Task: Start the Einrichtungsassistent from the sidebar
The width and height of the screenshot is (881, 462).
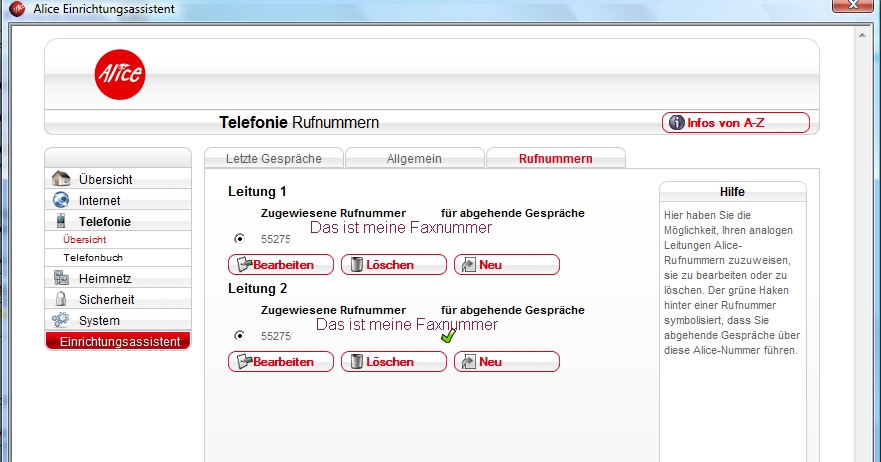Action: [118, 341]
